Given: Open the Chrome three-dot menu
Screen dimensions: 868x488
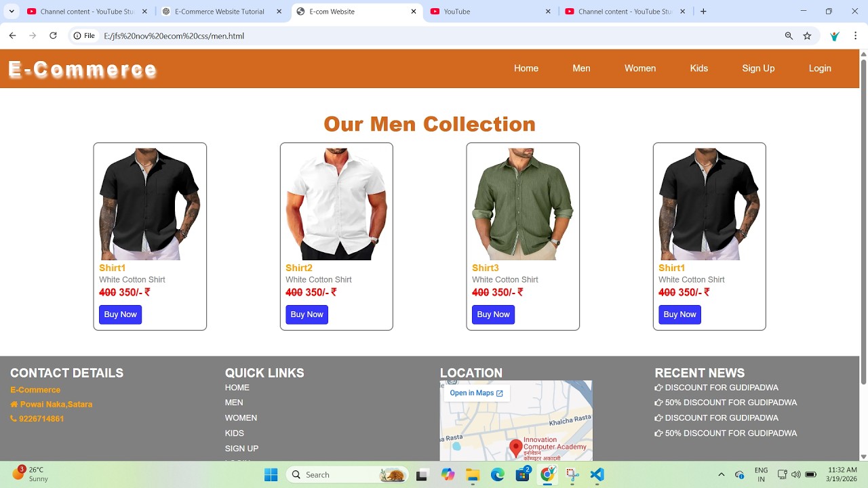Looking at the screenshot, I should pos(856,36).
